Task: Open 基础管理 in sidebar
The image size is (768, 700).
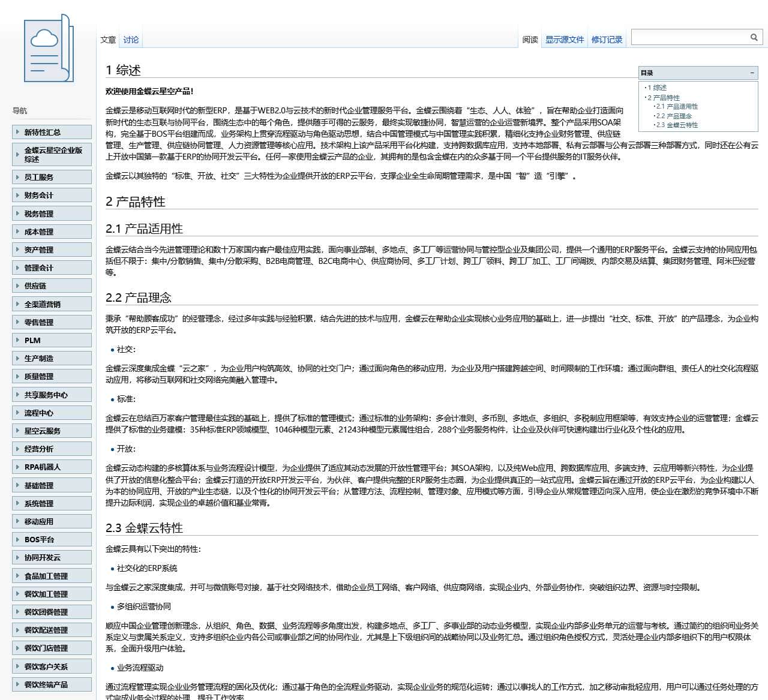Action: pyautogui.click(x=52, y=485)
